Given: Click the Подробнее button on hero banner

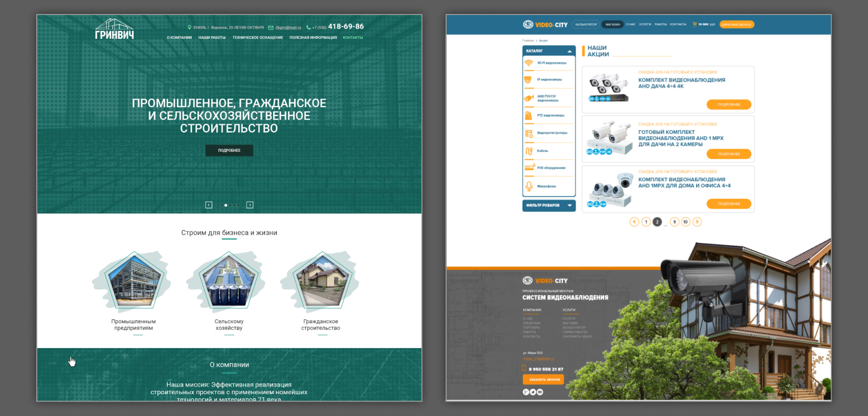Looking at the screenshot, I should 229,150.
